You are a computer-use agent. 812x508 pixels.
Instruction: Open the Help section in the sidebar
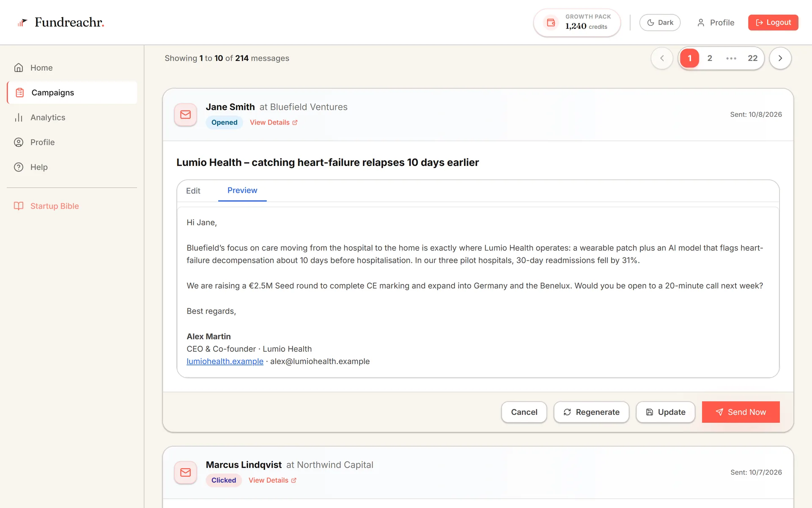click(72, 167)
